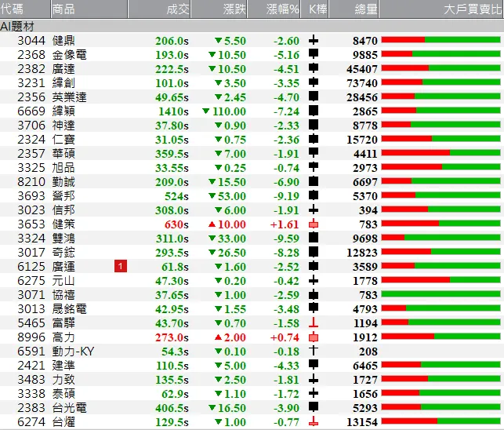Click price 1410s for 緯穎
Viewport: 504px width, 430px height.
click(173, 111)
